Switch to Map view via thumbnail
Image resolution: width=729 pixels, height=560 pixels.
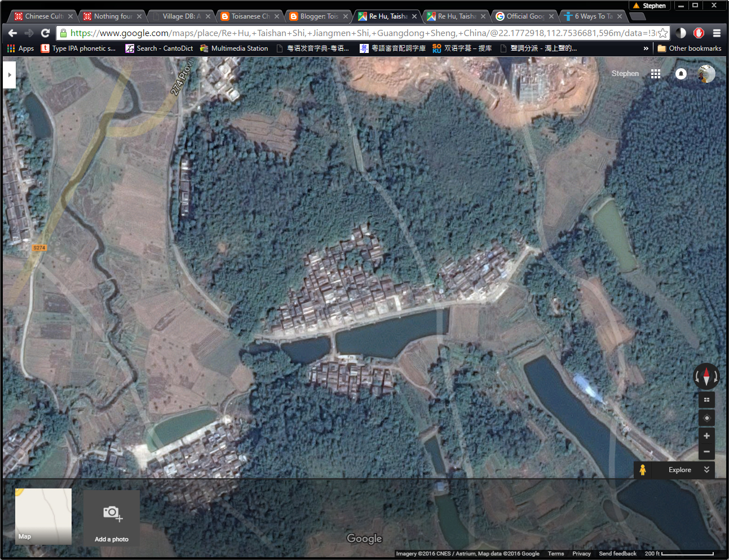[x=43, y=516]
